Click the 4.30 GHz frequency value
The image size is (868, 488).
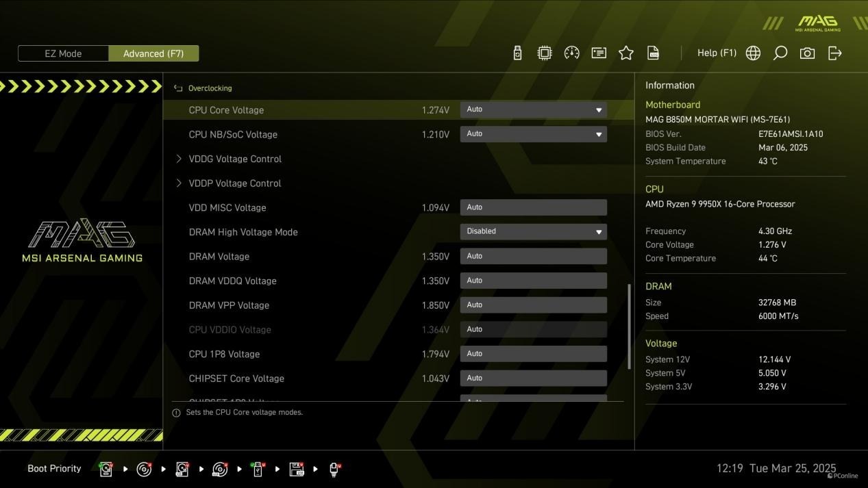tap(776, 231)
